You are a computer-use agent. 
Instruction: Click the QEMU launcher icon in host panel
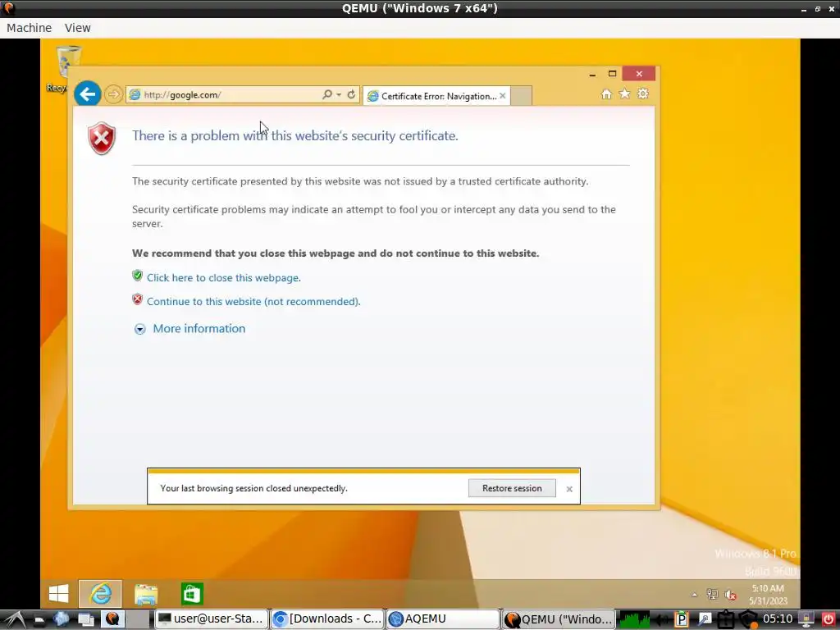(x=112, y=619)
